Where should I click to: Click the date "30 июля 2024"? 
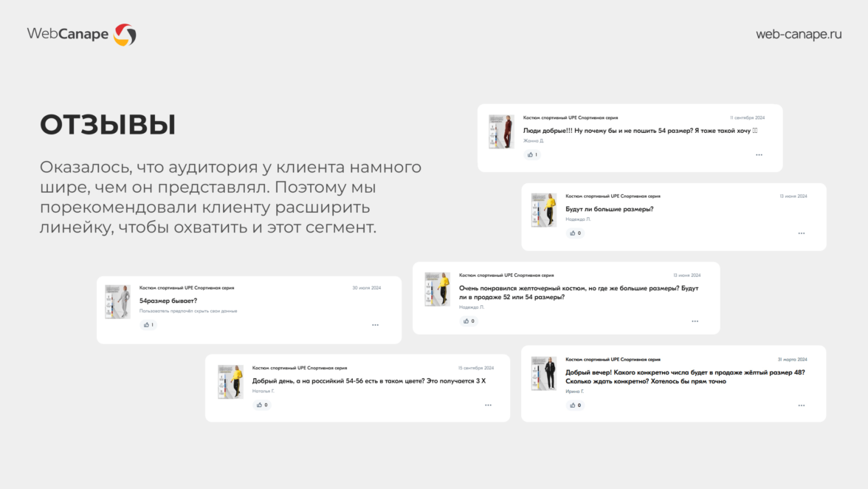[x=366, y=288]
